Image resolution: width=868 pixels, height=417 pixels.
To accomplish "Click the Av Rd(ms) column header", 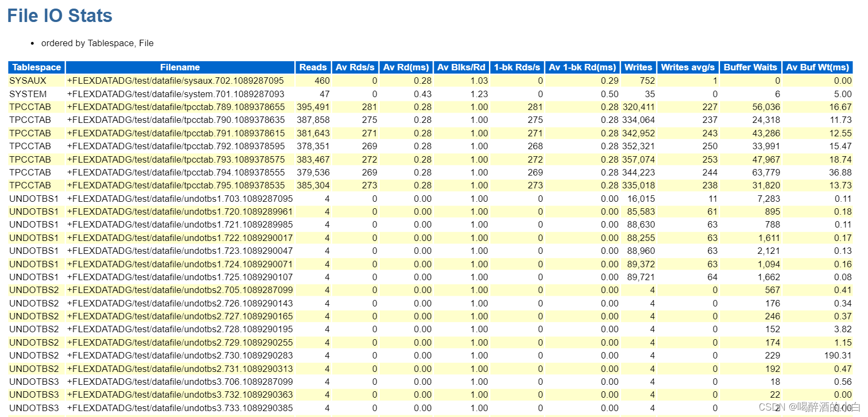I will pyautogui.click(x=406, y=67).
